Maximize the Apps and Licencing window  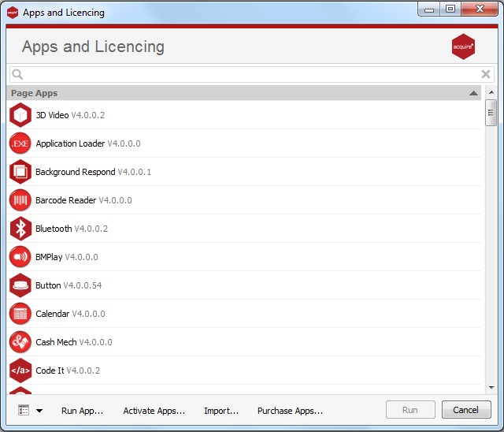tap(450, 9)
